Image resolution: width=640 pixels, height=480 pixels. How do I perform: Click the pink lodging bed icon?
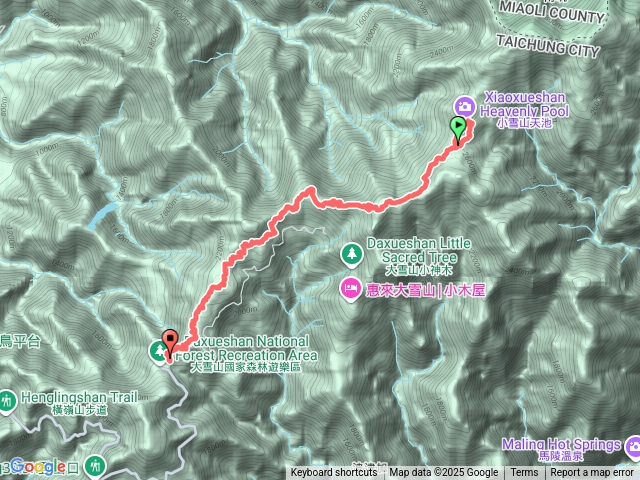tap(351, 289)
